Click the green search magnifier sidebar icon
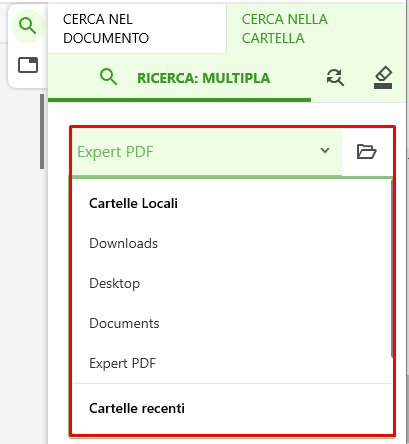 tap(28, 26)
